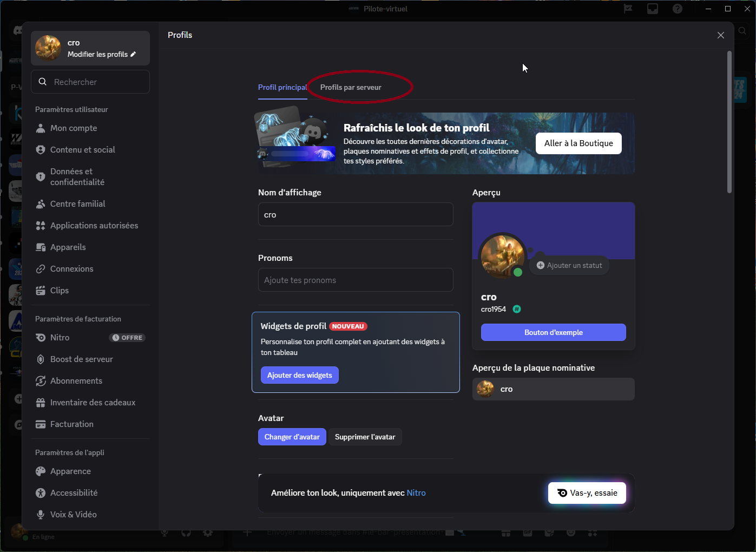Click the Nom d'affichage text field

pyautogui.click(x=356, y=215)
